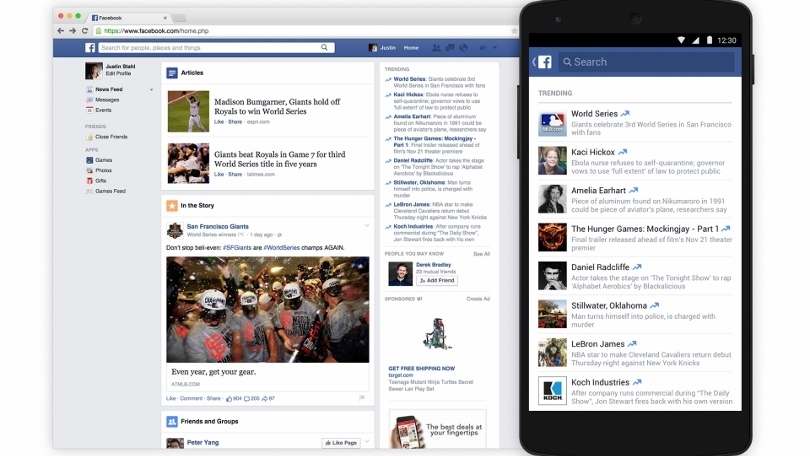810x456 pixels.
Task: Click the Facebook logo in desktop header
Action: (x=90, y=47)
